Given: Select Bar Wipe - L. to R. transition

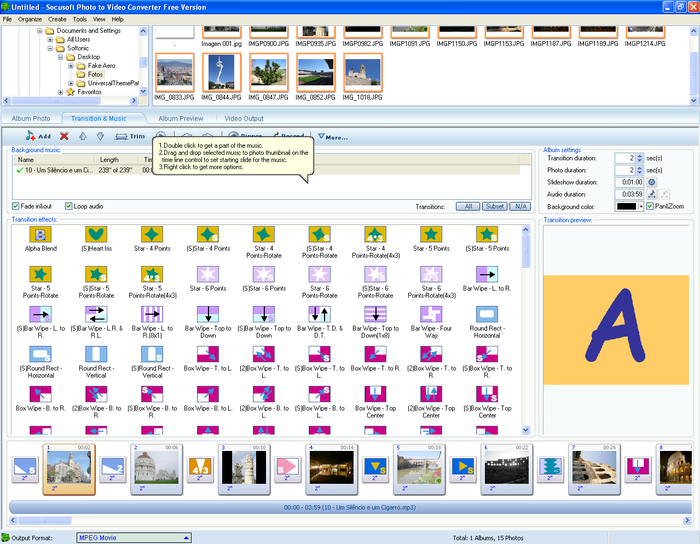Looking at the screenshot, I should click(x=487, y=279).
